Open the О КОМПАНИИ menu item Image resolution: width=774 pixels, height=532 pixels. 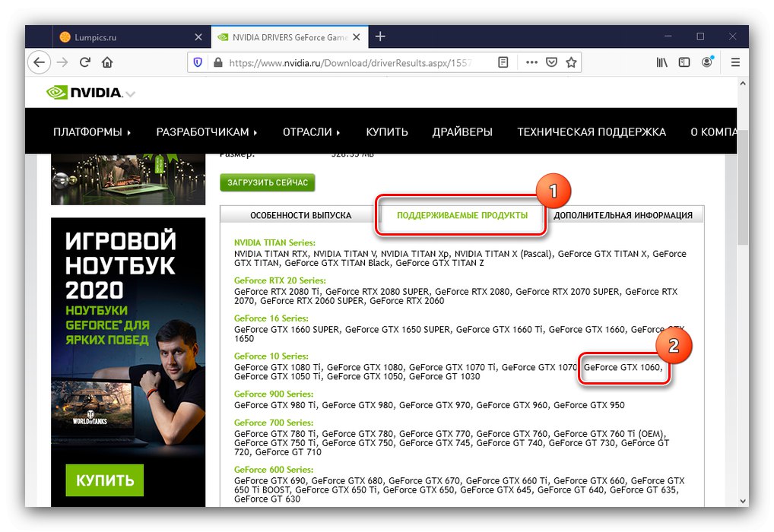point(714,132)
